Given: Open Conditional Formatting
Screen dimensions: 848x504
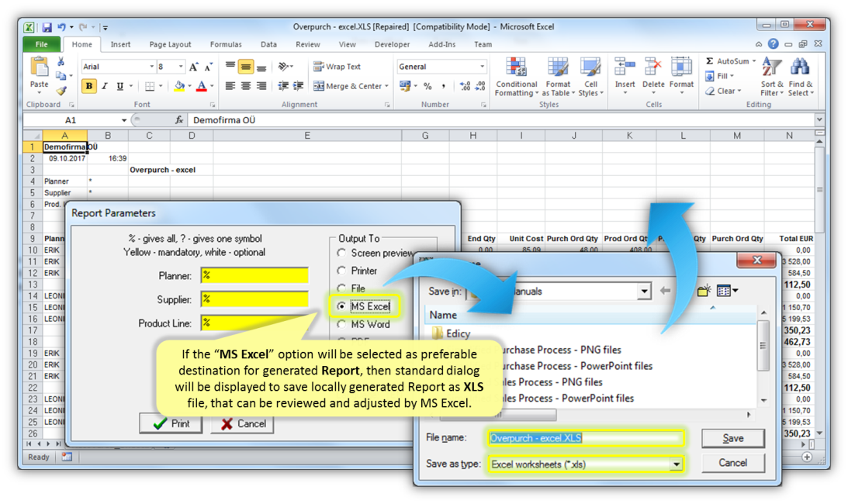Looking at the screenshot, I should pyautogui.click(x=517, y=78).
